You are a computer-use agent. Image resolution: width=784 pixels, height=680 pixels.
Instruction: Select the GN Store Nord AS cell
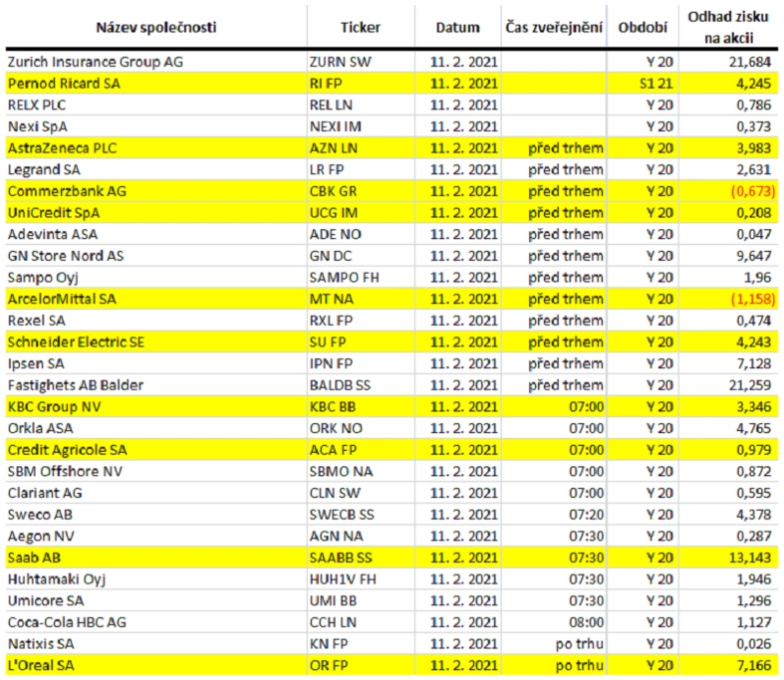point(156,255)
